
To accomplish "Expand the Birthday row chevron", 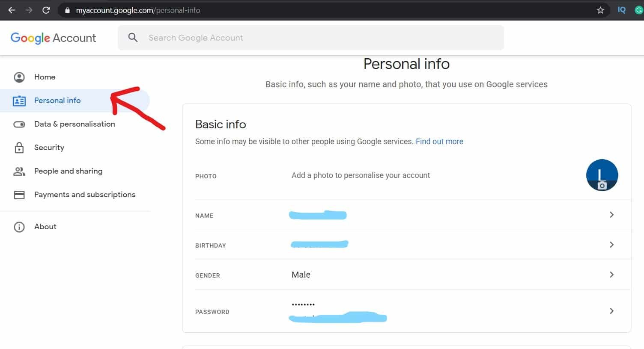I will tap(611, 245).
